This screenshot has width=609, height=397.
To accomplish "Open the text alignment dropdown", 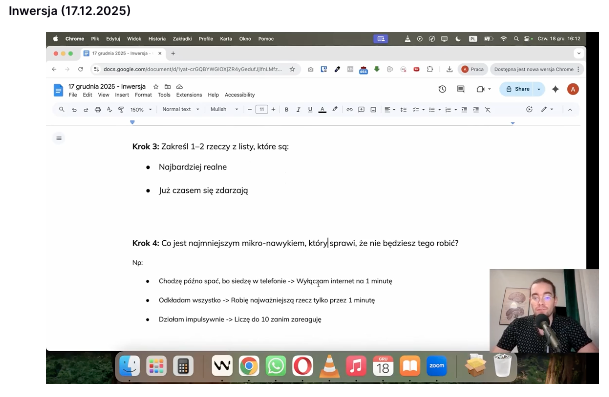I will coord(390,110).
